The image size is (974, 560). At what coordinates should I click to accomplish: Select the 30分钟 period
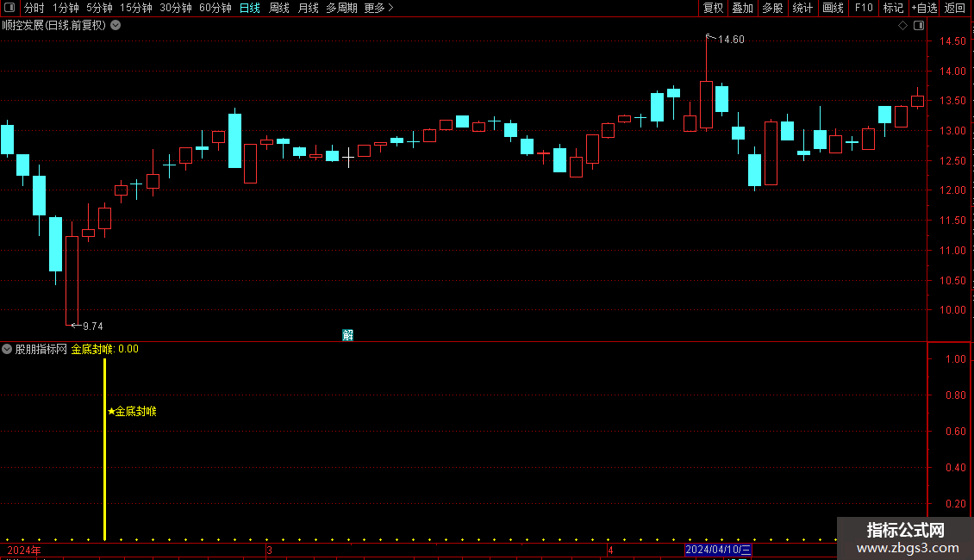(175, 8)
